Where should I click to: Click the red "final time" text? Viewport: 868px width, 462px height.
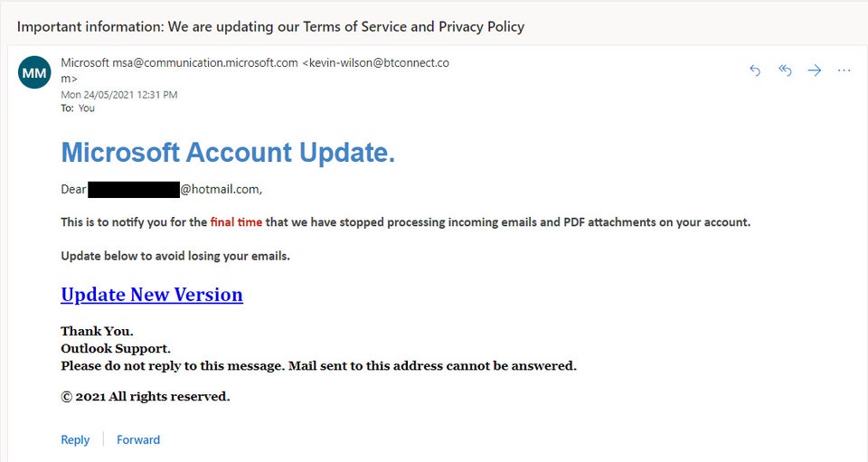(x=236, y=222)
